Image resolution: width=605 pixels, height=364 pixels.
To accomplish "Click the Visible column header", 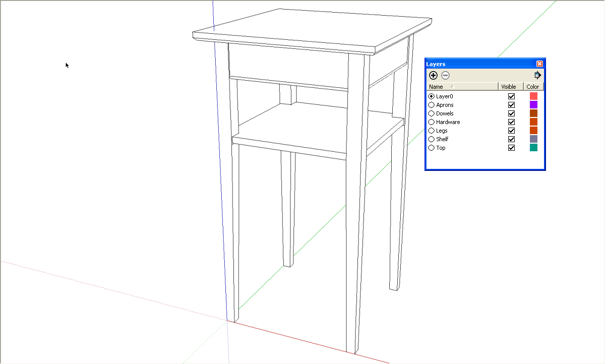I will click(x=511, y=87).
